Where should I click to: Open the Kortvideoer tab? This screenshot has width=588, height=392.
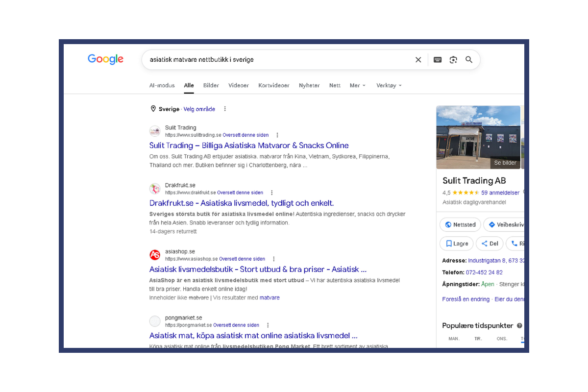pos(274,85)
